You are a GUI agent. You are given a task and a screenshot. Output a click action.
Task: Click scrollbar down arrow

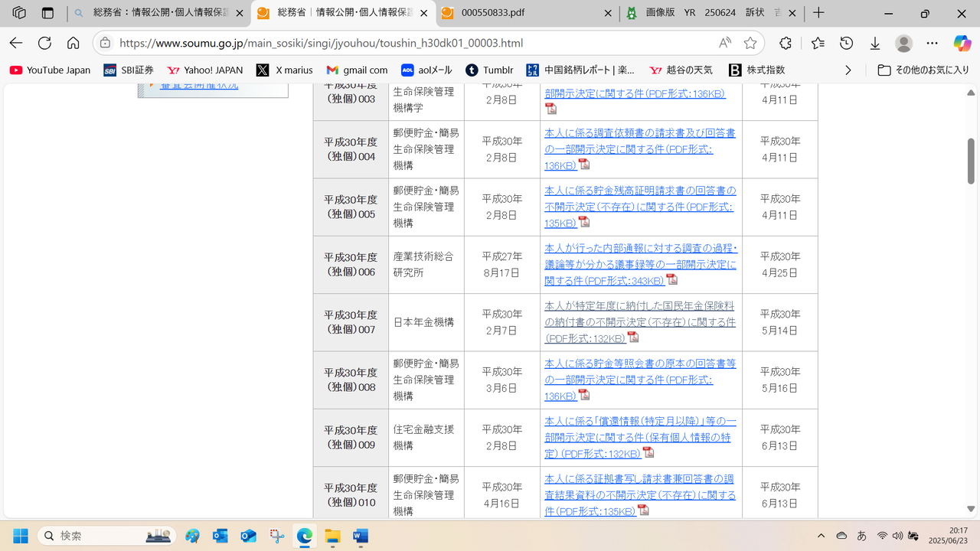click(971, 509)
